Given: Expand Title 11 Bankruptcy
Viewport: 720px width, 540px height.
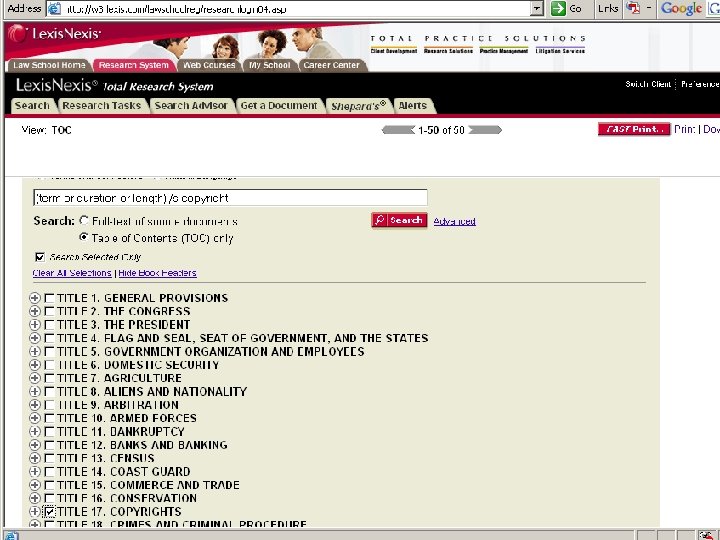Looking at the screenshot, I should pos(34,431).
